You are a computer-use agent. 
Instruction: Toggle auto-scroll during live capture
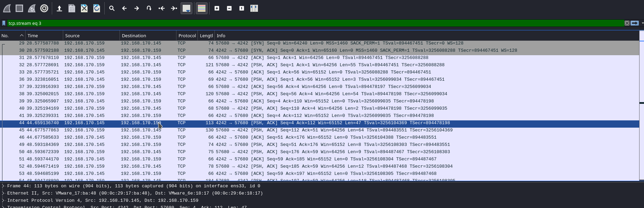[x=186, y=8]
